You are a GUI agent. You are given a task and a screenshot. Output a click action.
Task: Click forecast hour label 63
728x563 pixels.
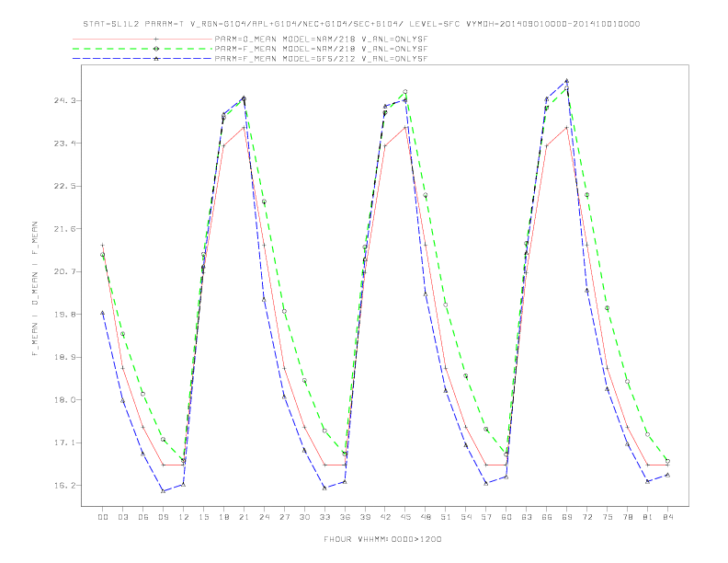(527, 517)
